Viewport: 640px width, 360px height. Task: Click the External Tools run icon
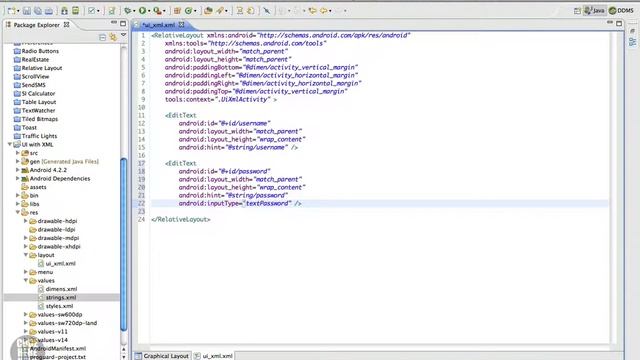[x=157, y=11]
